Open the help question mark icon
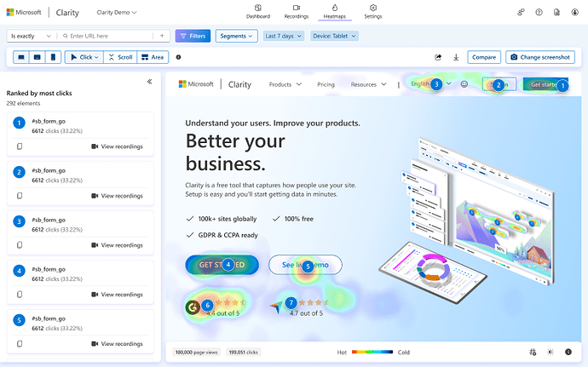The width and height of the screenshot is (588, 367). 539,13
